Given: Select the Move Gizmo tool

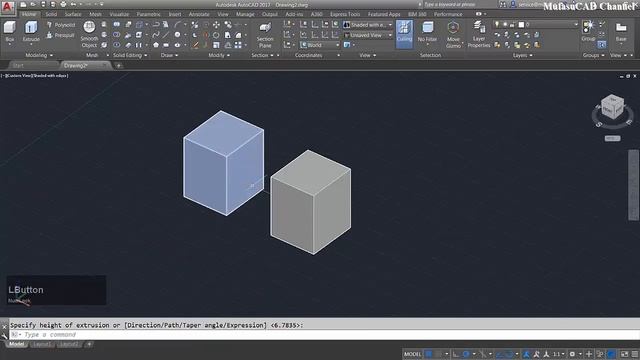Looking at the screenshot, I should [453, 35].
